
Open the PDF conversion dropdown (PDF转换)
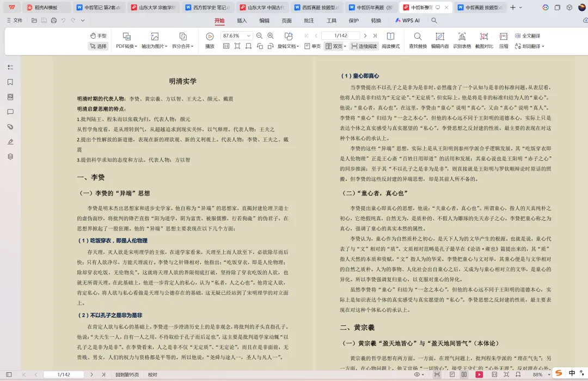[x=126, y=47]
